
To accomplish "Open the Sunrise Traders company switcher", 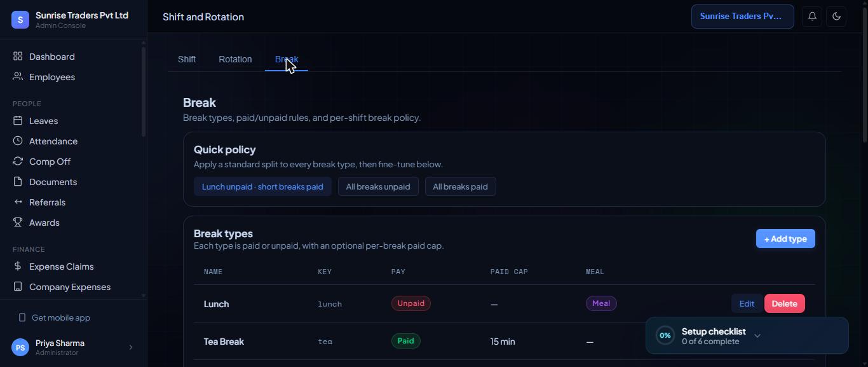I will coord(743,17).
